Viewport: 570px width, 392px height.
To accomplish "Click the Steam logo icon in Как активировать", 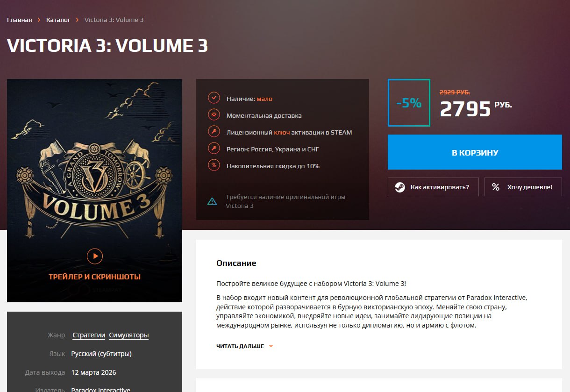I will coord(399,187).
